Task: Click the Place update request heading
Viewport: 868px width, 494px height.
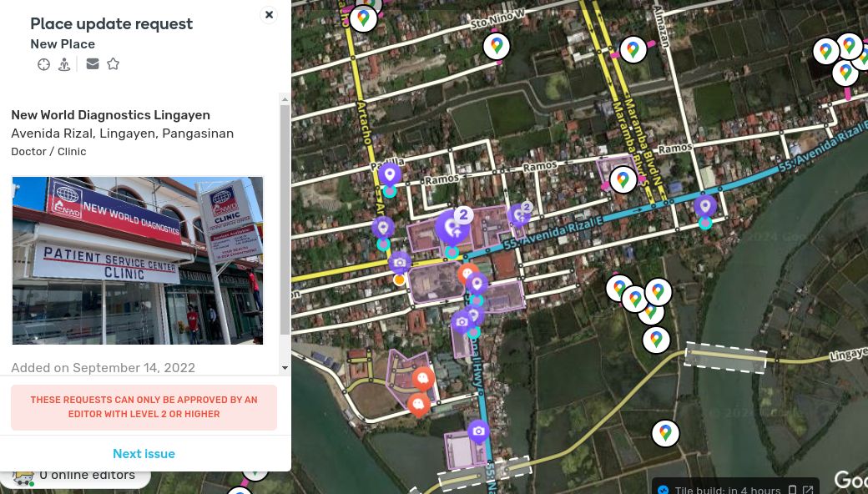Action: [111, 24]
